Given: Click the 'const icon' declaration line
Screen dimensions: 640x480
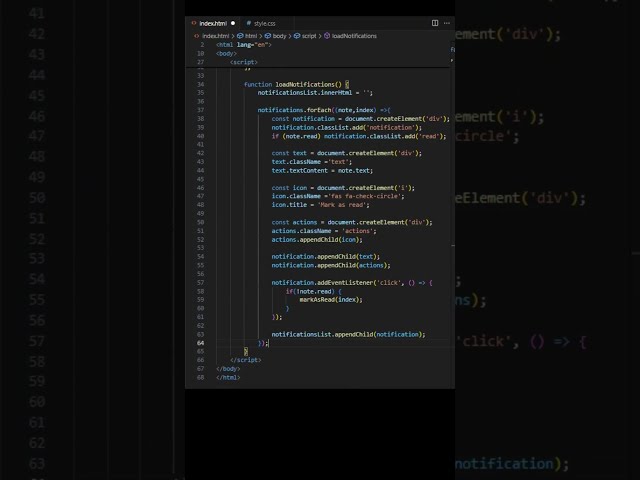Looking at the screenshot, I should point(343,188).
